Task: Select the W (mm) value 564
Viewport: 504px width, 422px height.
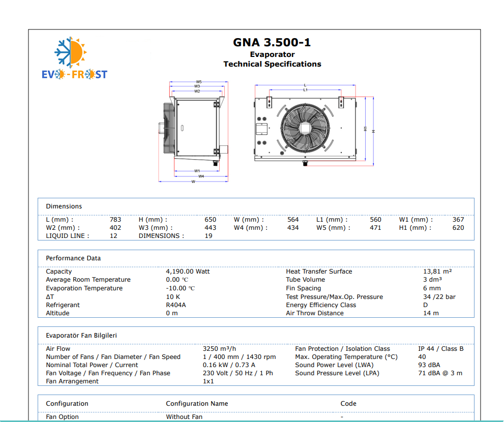Action: [x=293, y=220]
